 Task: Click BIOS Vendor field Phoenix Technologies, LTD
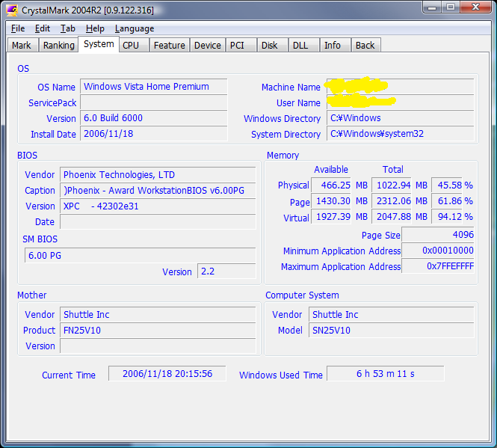pyautogui.click(x=158, y=175)
